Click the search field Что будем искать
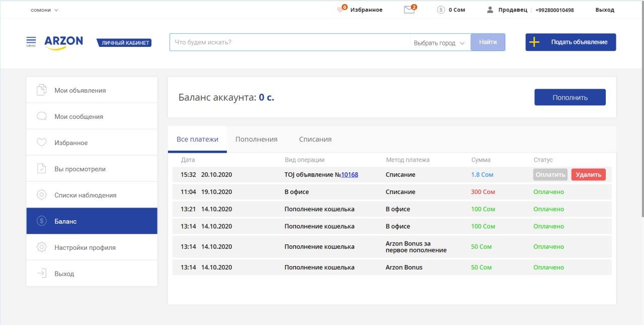The width and height of the screenshot is (644, 325). point(289,42)
